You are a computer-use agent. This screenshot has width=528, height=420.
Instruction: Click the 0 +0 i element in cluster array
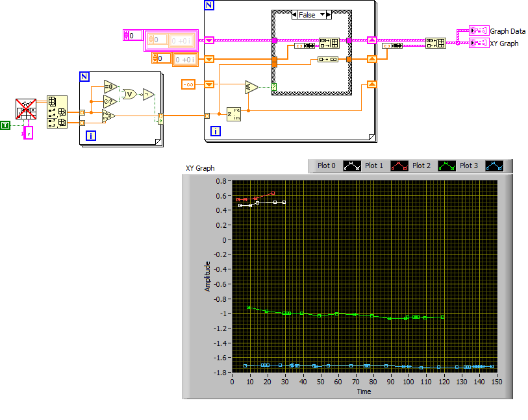[181, 41]
